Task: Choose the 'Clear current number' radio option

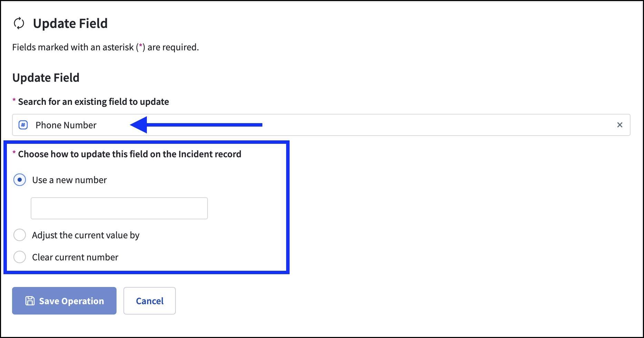Action: [20, 257]
